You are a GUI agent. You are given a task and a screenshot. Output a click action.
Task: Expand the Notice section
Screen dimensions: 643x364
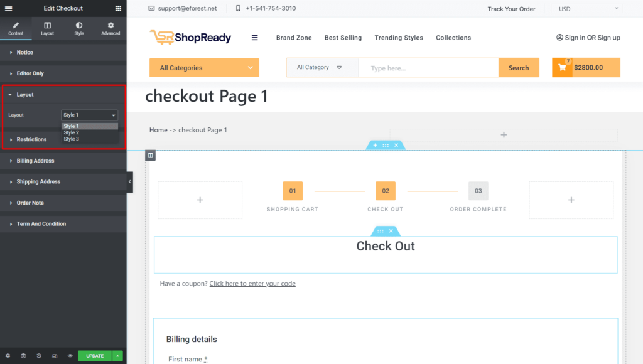tap(63, 53)
